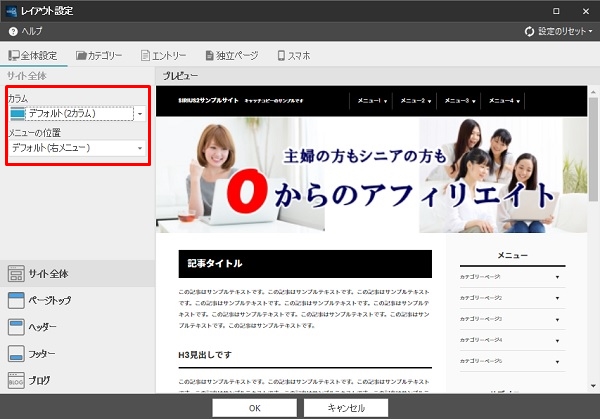This screenshot has width=600, height=419.
Task: Click 設定のリセット text button
Action: click(x=562, y=31)
